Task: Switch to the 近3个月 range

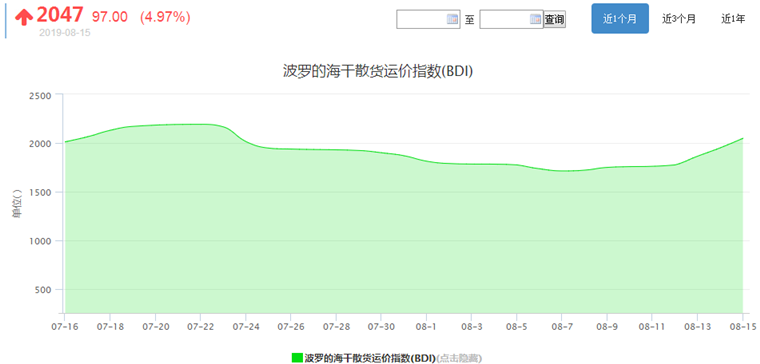Action: point(679,19)
